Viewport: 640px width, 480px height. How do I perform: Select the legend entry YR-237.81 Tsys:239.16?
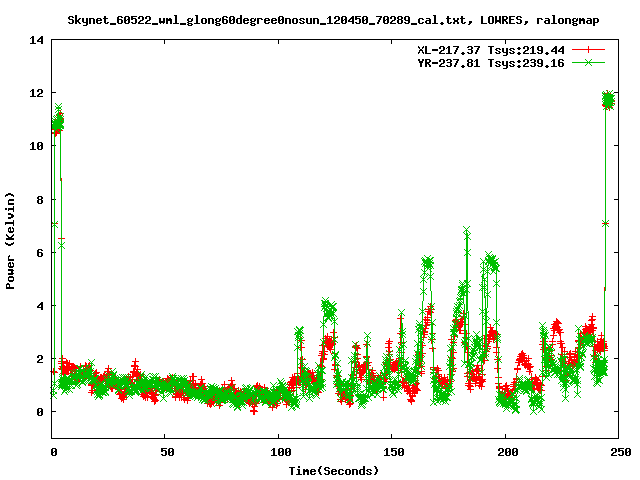491,63
